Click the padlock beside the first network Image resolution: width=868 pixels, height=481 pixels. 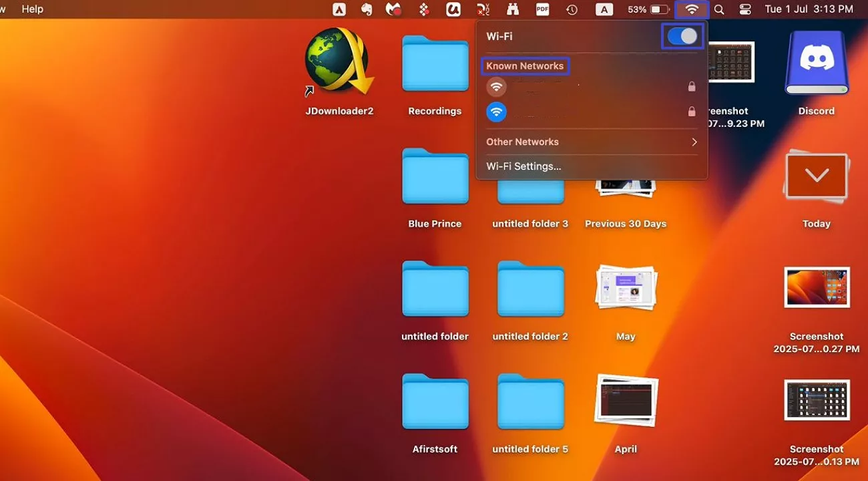(x=692, y=86)
